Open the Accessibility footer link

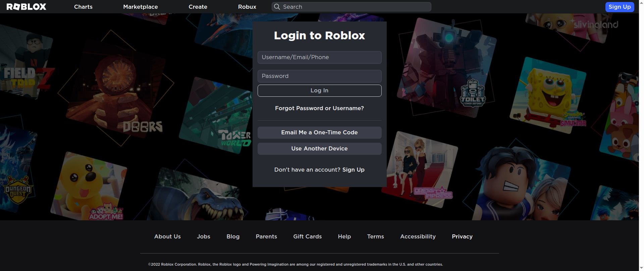click(418, 236)
